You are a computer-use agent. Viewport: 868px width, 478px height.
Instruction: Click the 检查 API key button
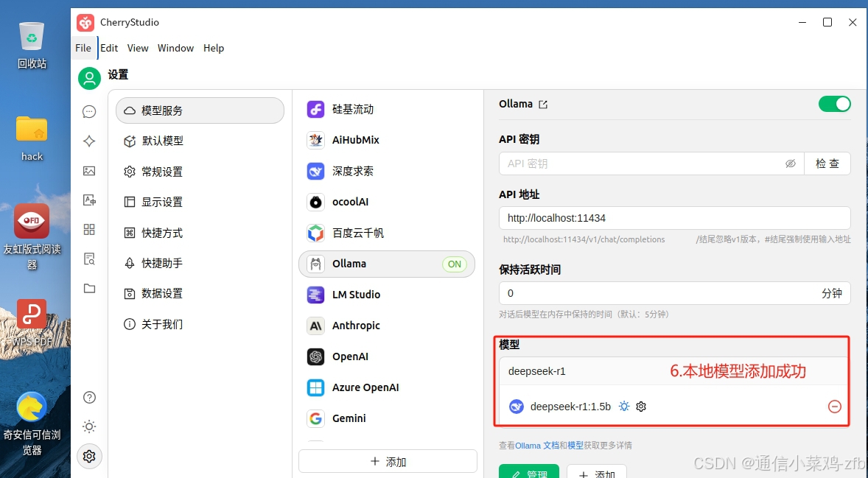pos(827,164)
